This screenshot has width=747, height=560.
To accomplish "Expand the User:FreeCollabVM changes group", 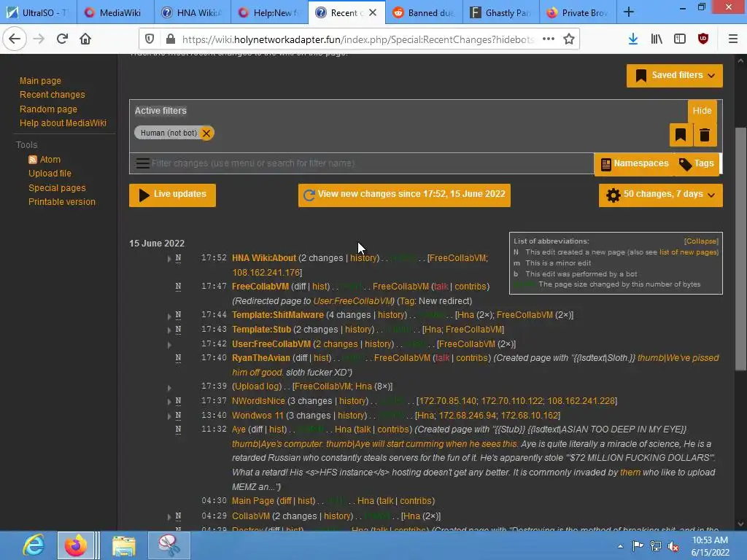I will pyautogui.click(x=169, y=345).
